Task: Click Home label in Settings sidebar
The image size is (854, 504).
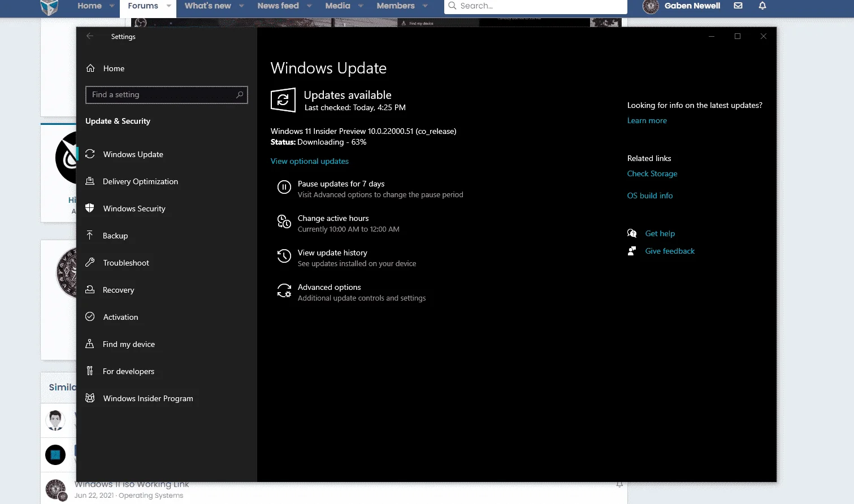Action: pos(114,68)
